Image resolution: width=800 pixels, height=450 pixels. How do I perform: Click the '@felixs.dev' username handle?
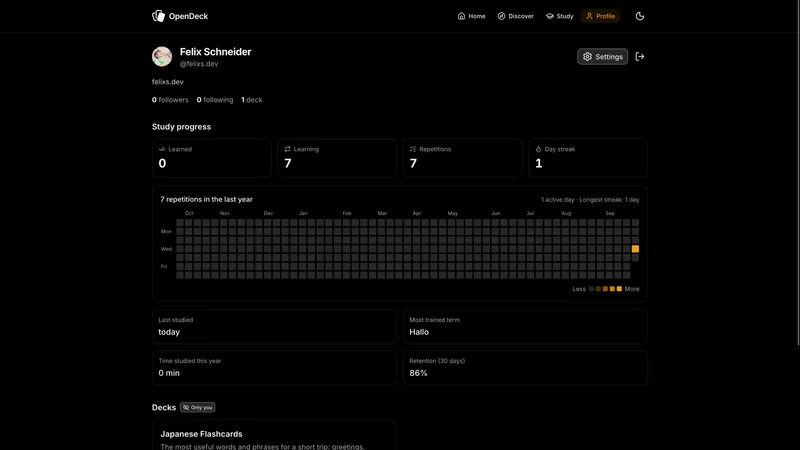(x=199, y=64)
